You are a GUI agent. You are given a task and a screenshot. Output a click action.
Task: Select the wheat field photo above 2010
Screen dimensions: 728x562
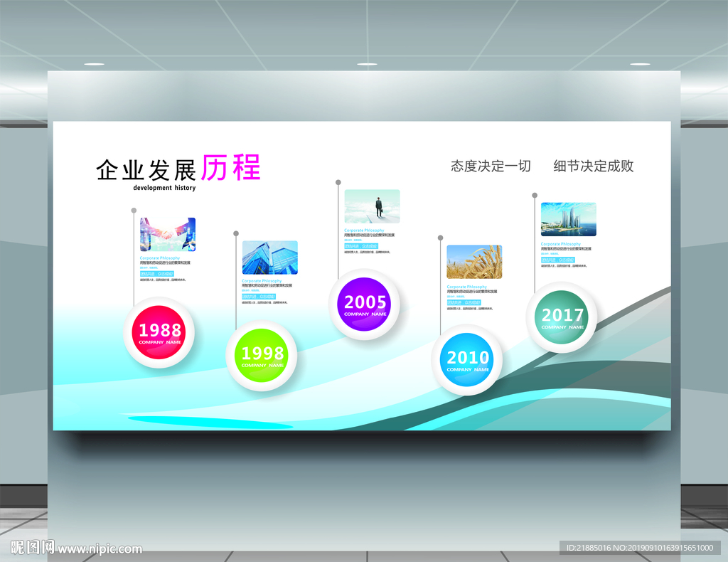pyautogui.click(x=474, y=262)
